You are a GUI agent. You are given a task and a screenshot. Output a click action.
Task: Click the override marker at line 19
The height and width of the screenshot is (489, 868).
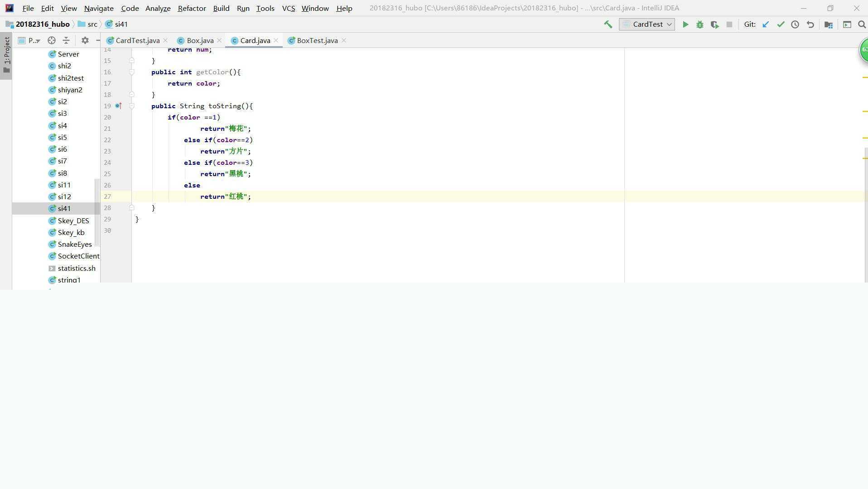[x=118, y=105]
